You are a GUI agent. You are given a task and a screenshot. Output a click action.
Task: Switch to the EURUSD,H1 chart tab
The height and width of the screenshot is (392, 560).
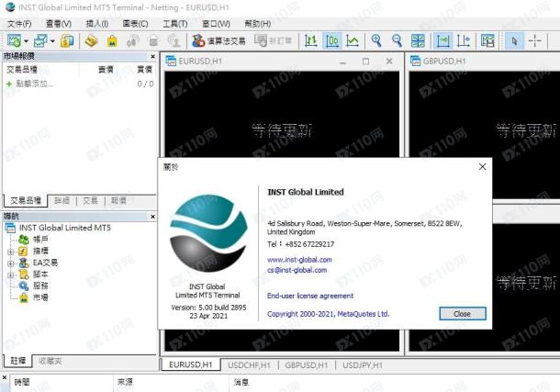pyautogui.click(x=191, y=364)
